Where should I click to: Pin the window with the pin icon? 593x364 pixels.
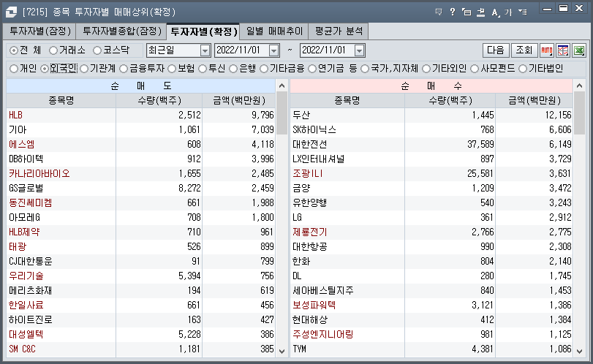point(481,12)
